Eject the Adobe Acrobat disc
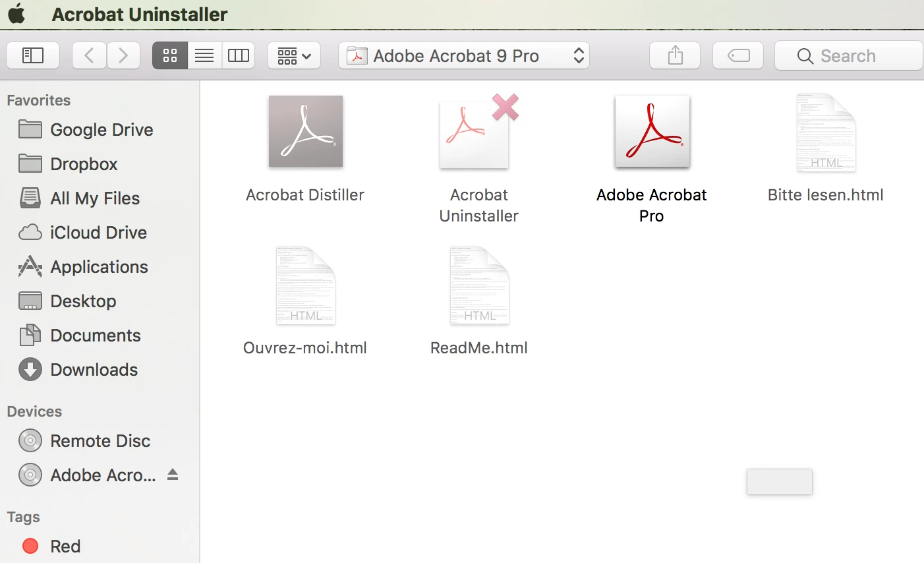The image size is (924, 563). pyautogui.click(x=173, y=475)
